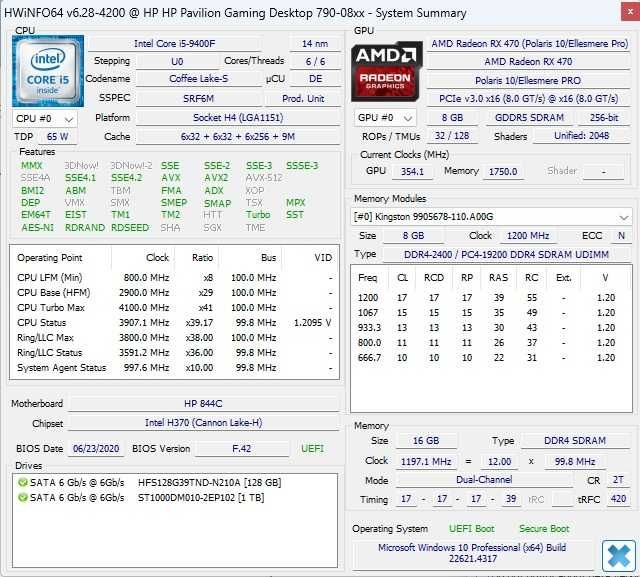Click the 1197.1 MHz memory clock value
640x577 pixels.
coord(426,462)
